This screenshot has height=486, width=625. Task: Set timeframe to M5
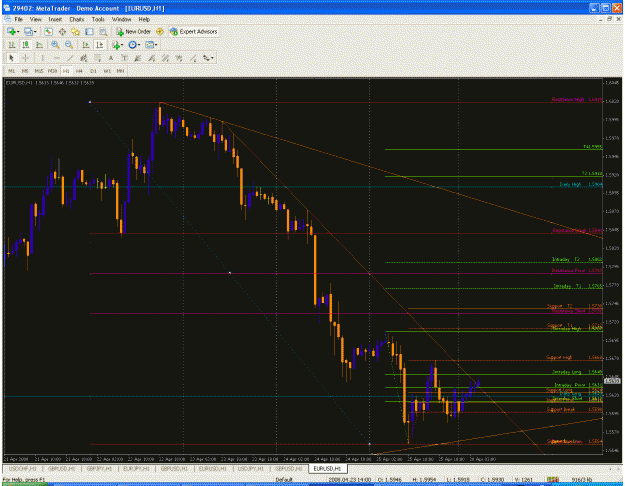pos(25,71)
